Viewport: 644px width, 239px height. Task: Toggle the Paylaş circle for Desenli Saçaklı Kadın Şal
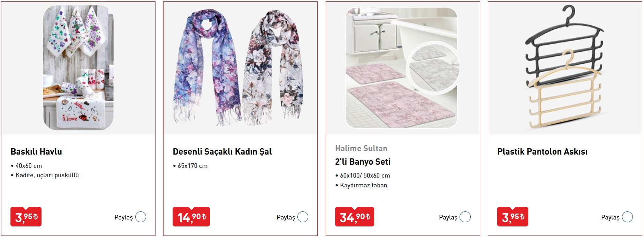[x=303, y=217]
